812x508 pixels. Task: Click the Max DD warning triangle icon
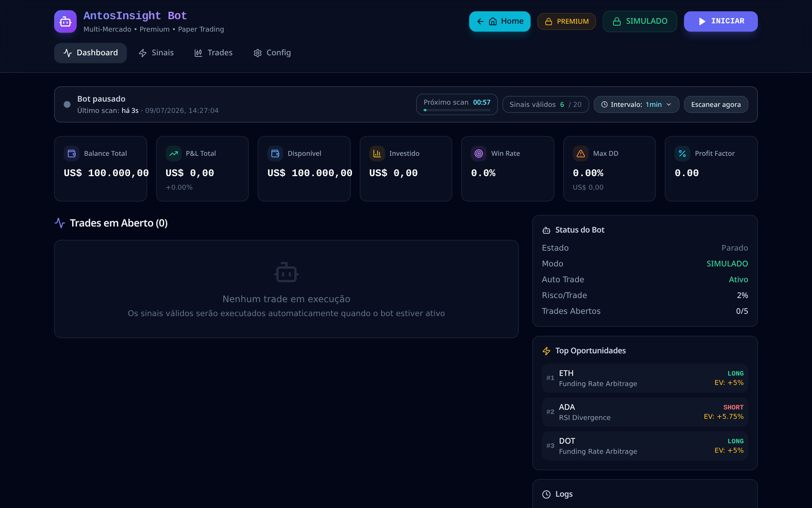click(580, 154)
